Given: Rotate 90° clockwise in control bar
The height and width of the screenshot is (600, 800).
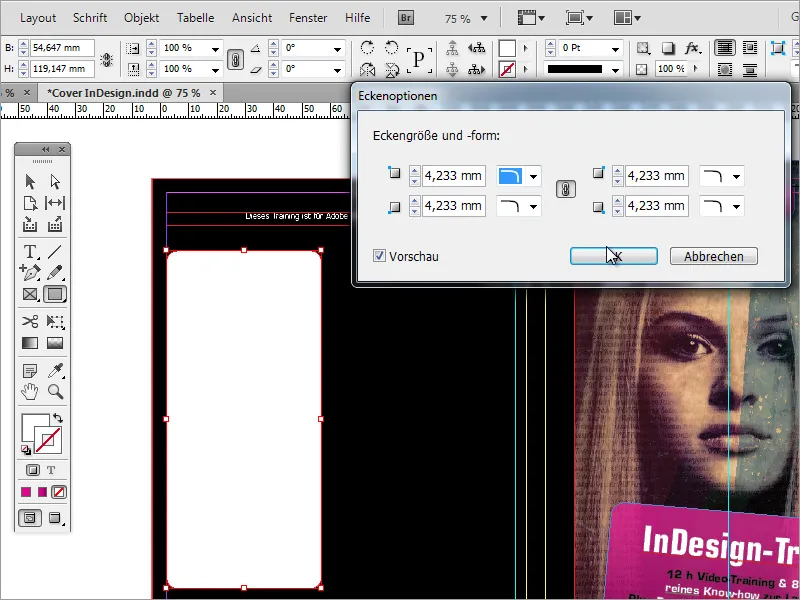Looking at the screenshot, I should pyautogui.click(x=367, y=48).
